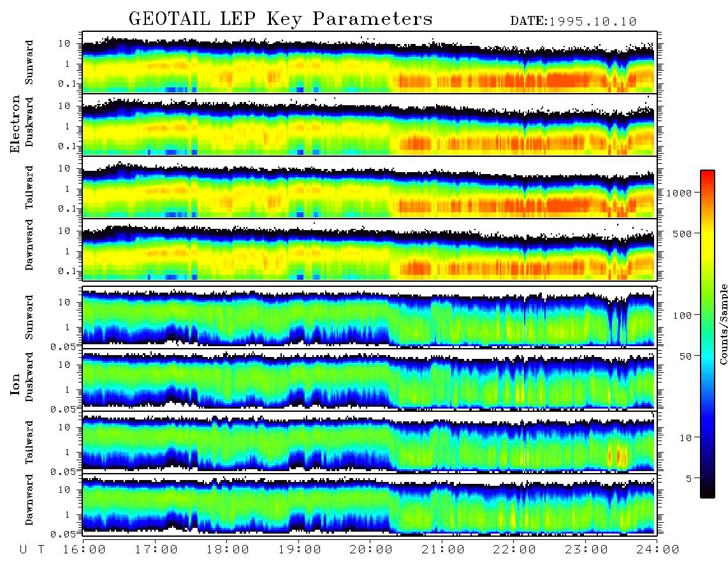Click the Ion "Dawnward" axis label
This screenshot has height=561, width=728.
(29, 500)
